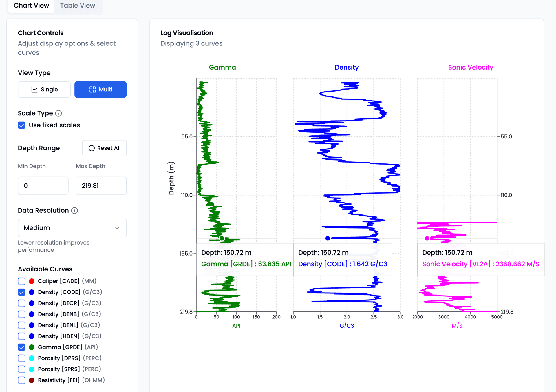The height and width of the screenshot is (392, 556).
Task: Click the red color dot beside Caliper [CADE]
Action: point(32,281)
